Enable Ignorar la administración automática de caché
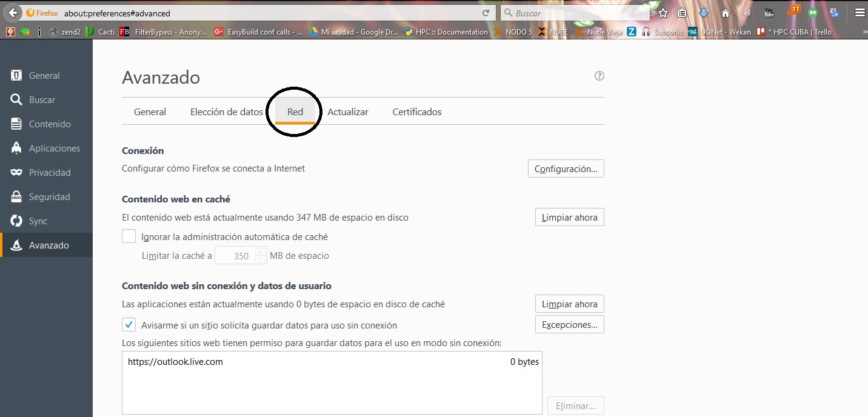The image size is (868, 417). click(x=129, y=236)
